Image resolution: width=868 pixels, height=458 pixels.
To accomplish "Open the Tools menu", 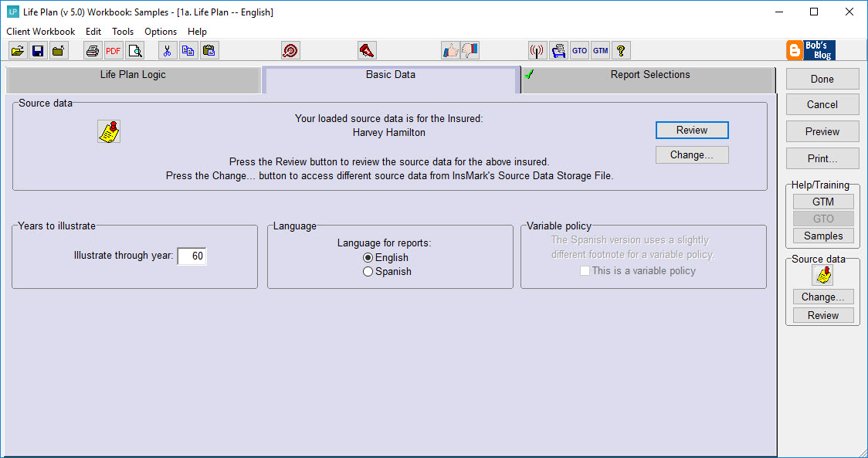I will click(x=123, y=32).
